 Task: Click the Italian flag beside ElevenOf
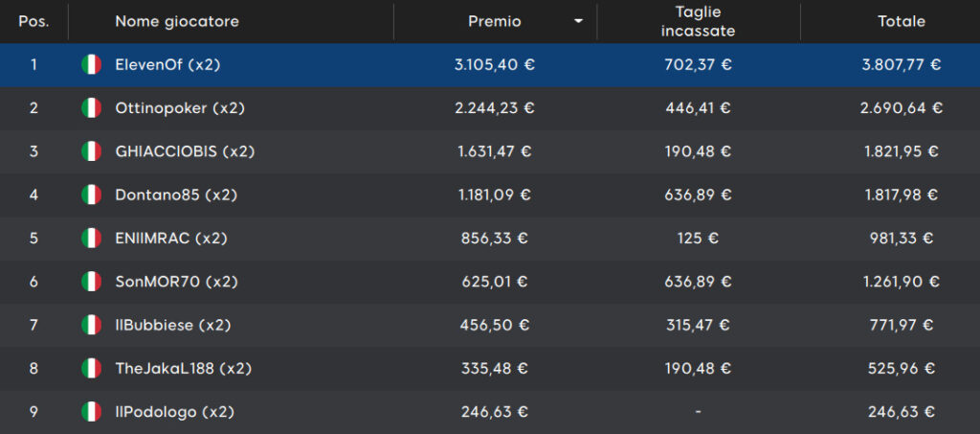[91, 64]
